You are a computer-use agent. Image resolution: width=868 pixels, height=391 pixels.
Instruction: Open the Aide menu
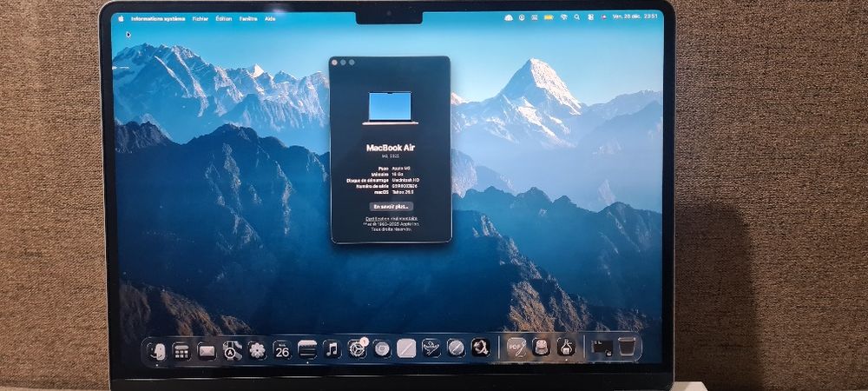270,18
